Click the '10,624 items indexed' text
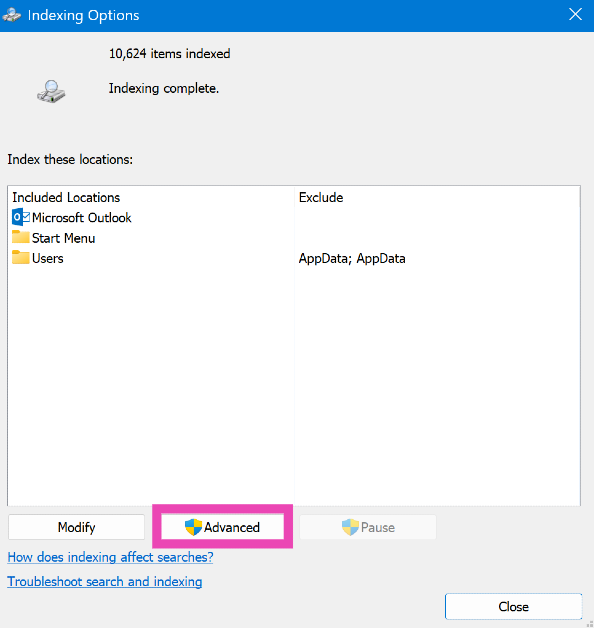 [169, 54]
